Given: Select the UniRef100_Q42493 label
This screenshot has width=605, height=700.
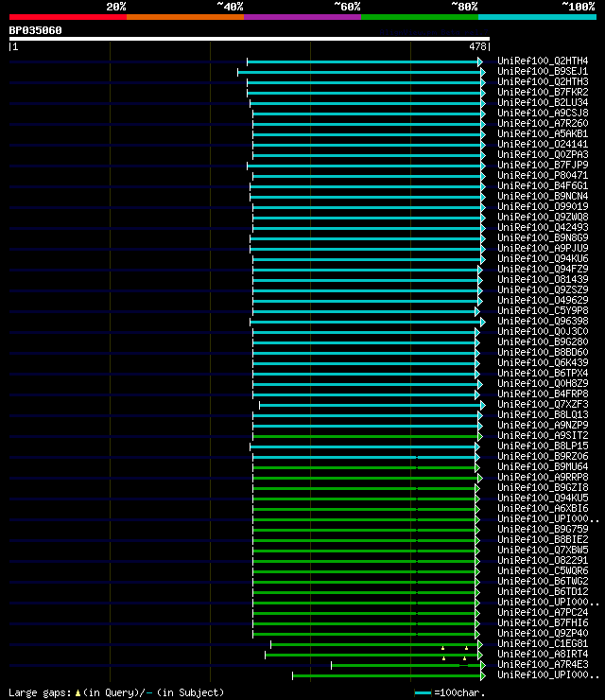Looking at the screenshot, I should point(543,227).
